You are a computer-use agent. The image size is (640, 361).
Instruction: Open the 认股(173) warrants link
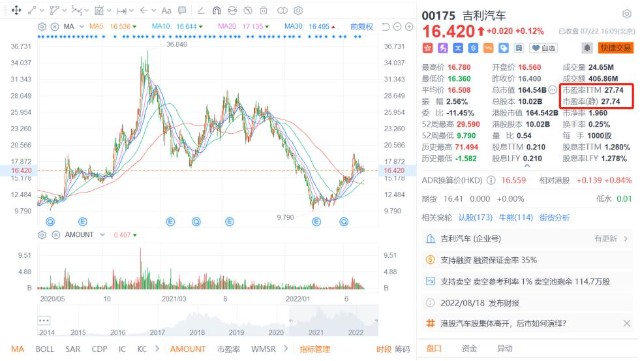(x=476, y=218)
